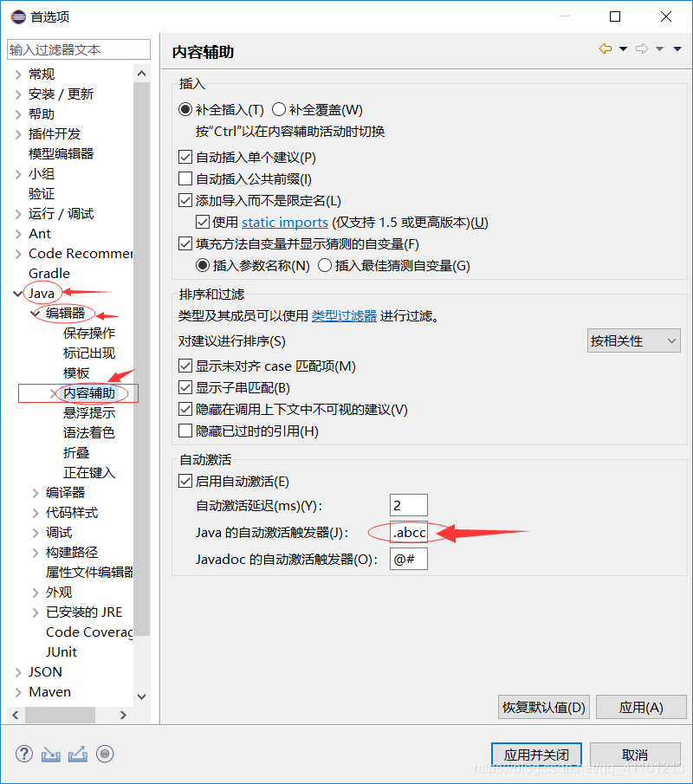Click the tree's horizontal scrollbar right arrow
Screen dimensions: 693x784
click(123, 715)
